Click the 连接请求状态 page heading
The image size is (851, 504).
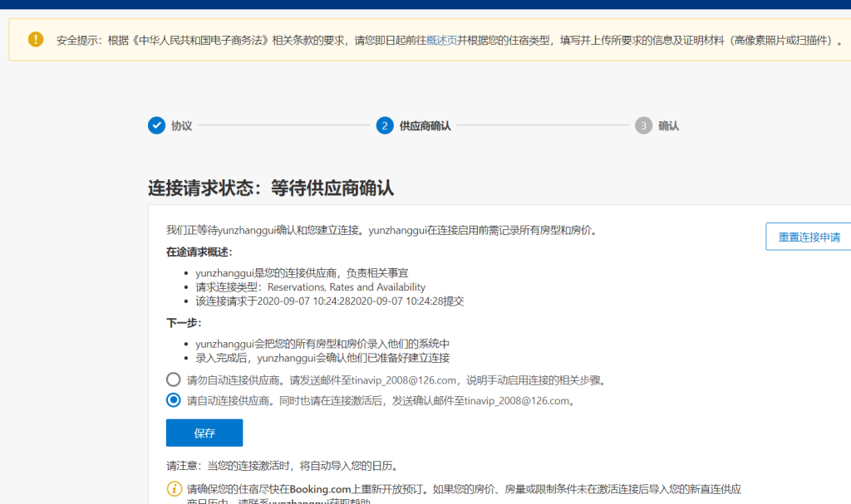pos(271,188)
